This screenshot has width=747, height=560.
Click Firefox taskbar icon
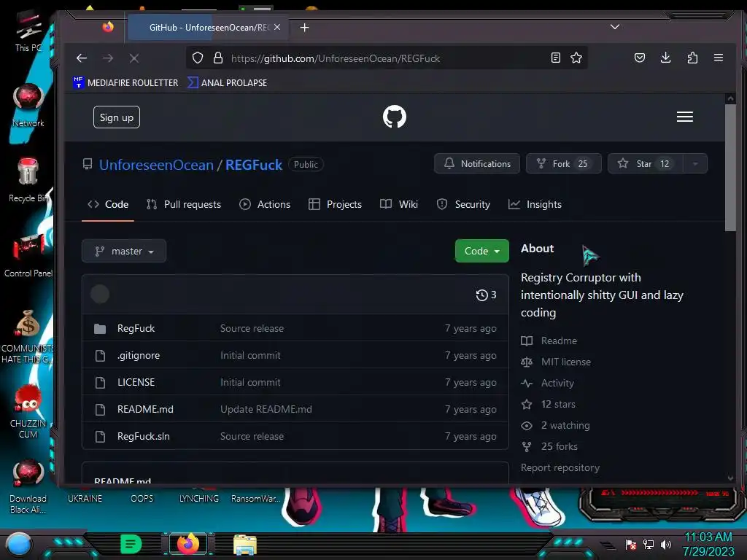point(188,544)
